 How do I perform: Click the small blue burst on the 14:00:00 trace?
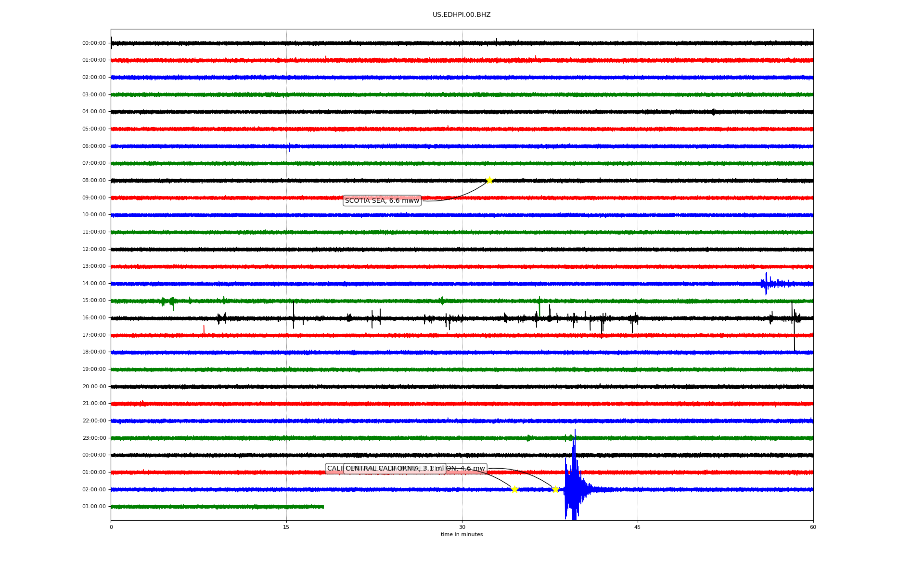pyautogui.click(x=767, y=284)
